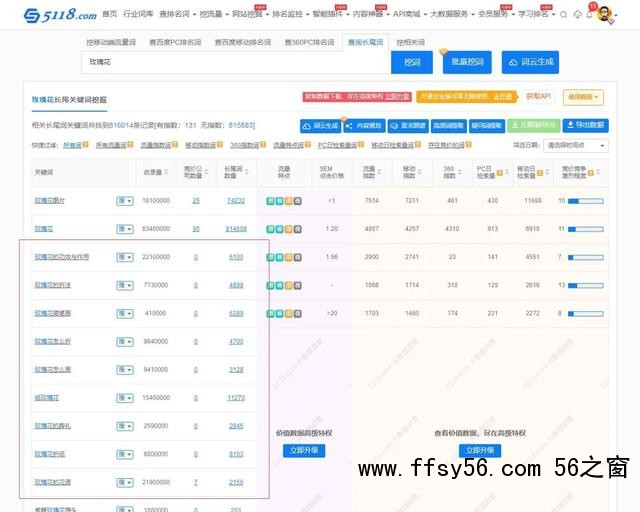Sort by 360指数 column sort icon
640x512 pixels.
coord(460,172)
